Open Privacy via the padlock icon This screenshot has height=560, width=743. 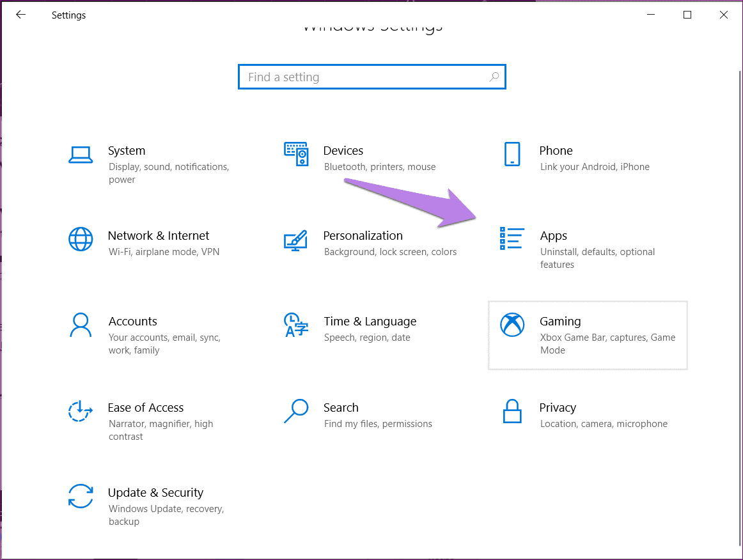512,412
